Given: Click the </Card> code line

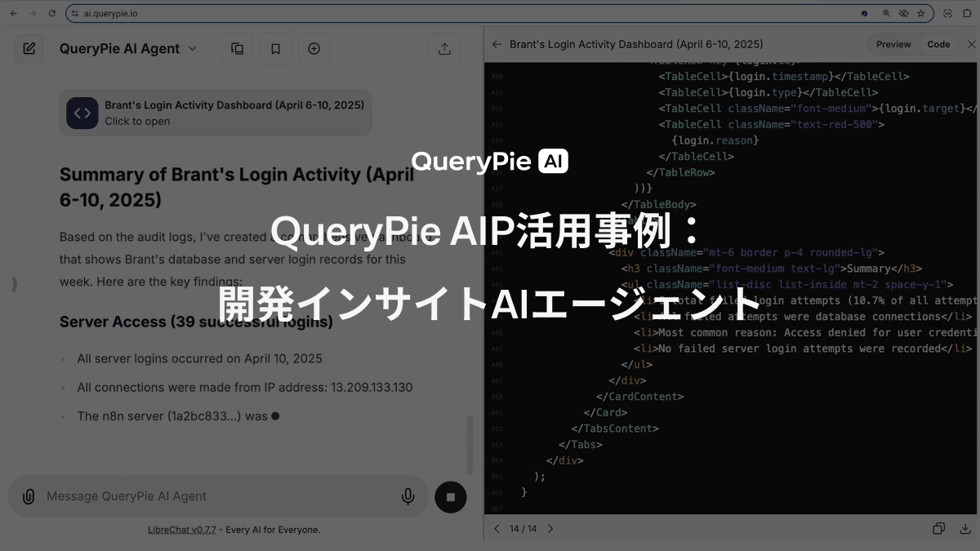Looking at the screenshot, I should [x=605, y=412].
